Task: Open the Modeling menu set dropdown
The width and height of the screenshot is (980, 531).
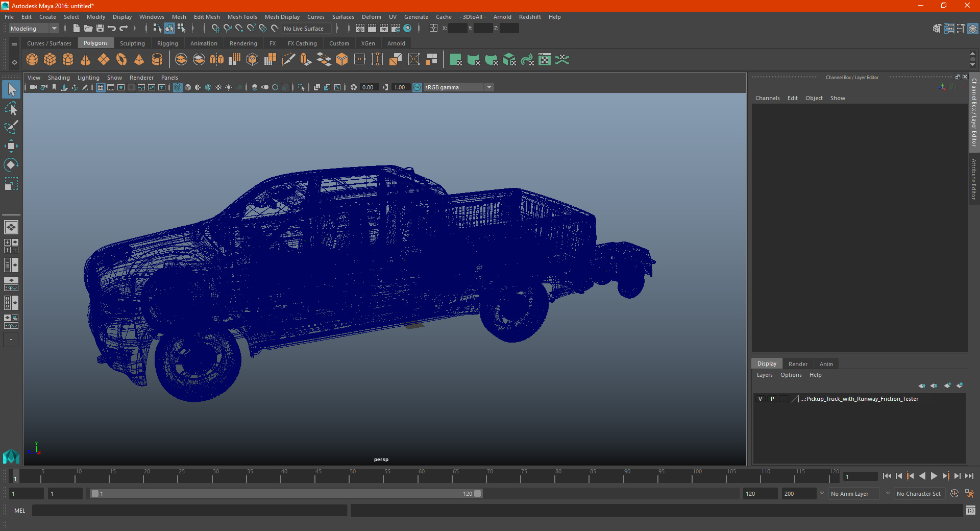Action: 34,29
